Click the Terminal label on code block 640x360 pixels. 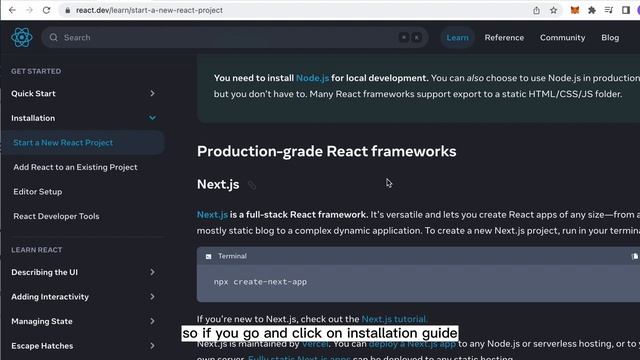pyautogui.click(x=232, y=256)
